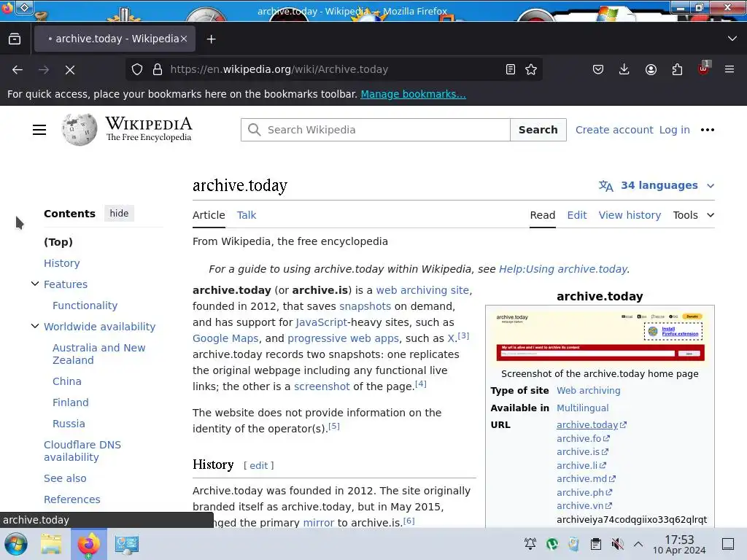Jump to the History section in contents

pyautogui.click(x=61, y=263)
